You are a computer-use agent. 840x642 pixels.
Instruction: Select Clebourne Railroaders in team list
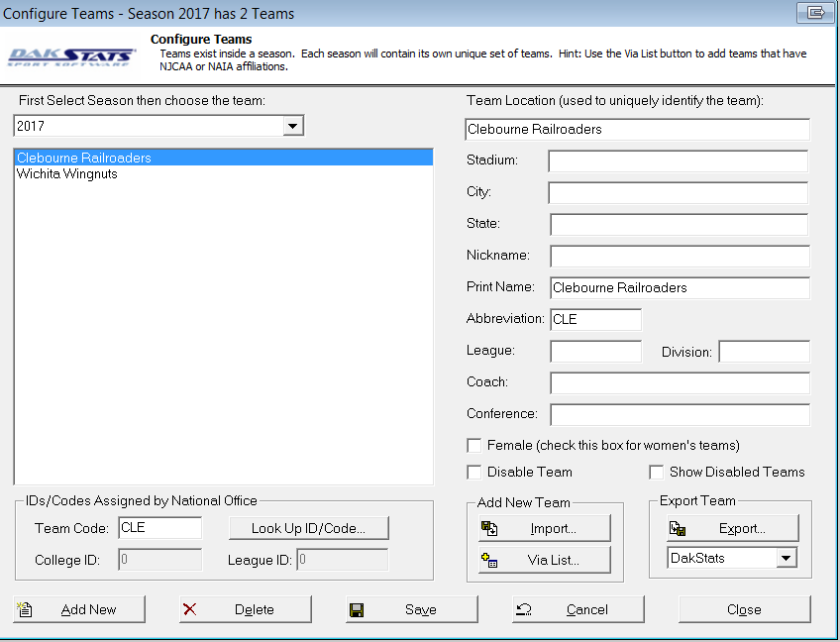[x=84, y=158]
